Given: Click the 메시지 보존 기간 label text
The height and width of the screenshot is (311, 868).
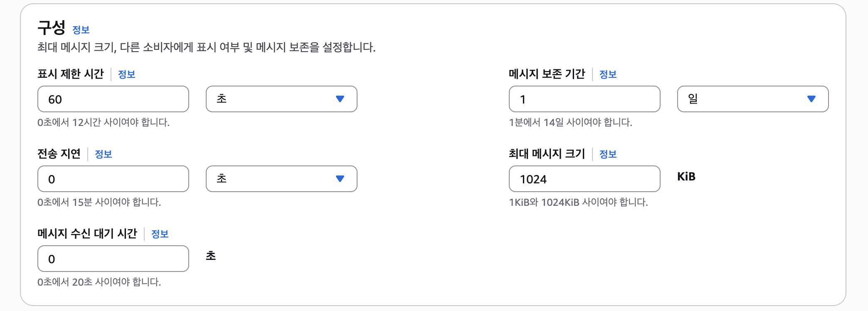Looking at the screenshot, I should coord(547,74).
